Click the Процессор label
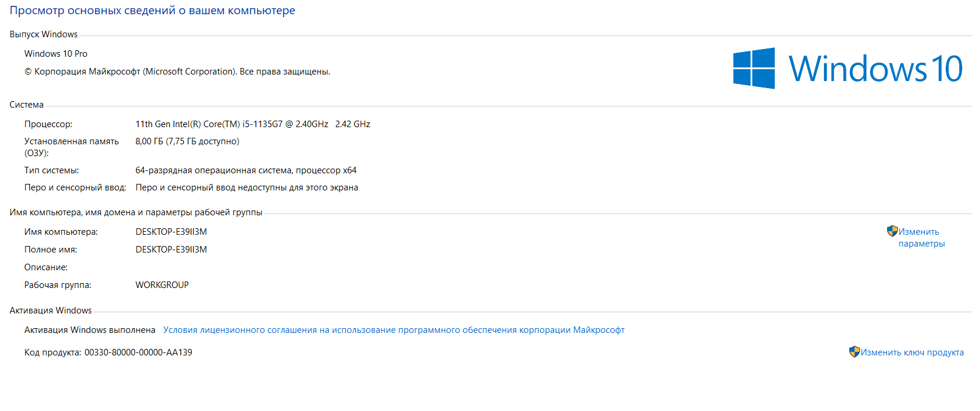Viewport: 980px width, 411px height. point(48,124)
